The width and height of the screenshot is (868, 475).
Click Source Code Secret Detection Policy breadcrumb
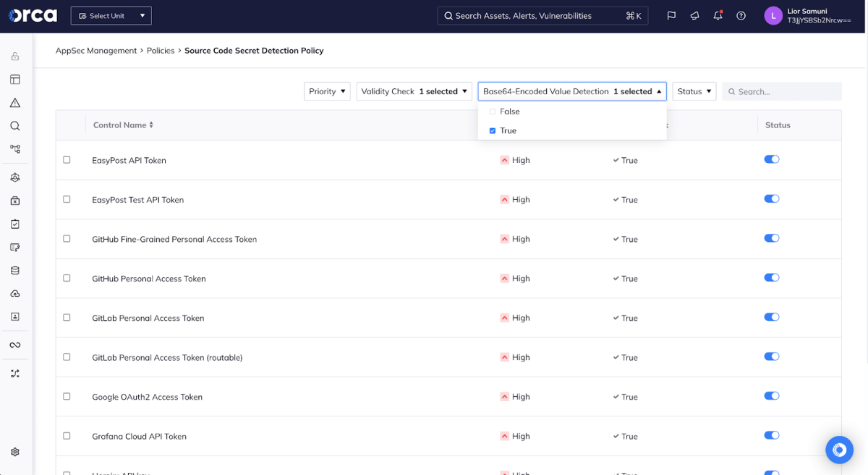click(x=254, y=51)
